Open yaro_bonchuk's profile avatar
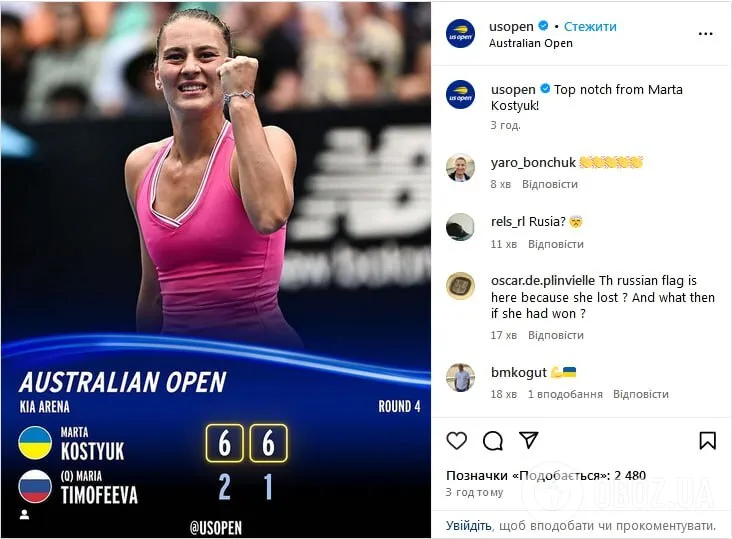Viewport: 732px width, 539px height. (x=460, y=167)
